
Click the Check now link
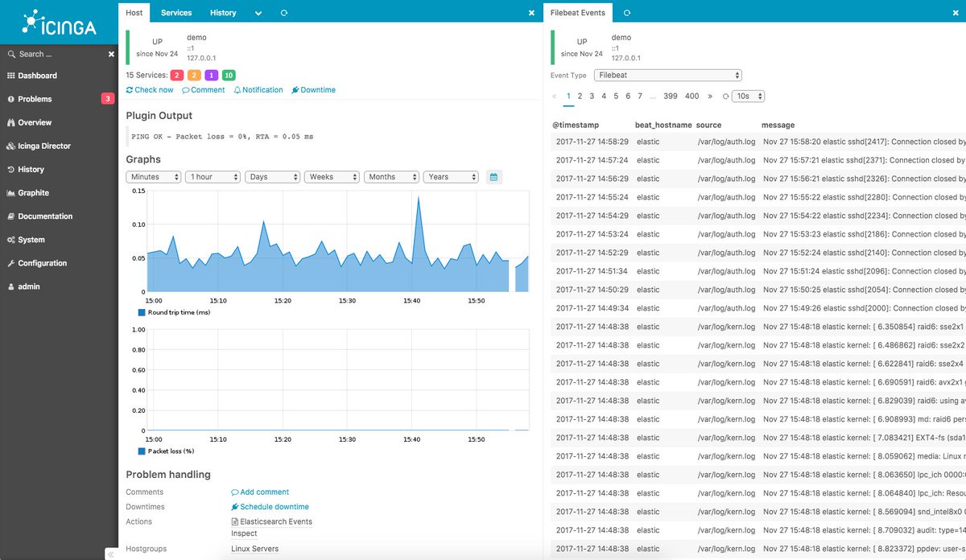coord(150,90)
